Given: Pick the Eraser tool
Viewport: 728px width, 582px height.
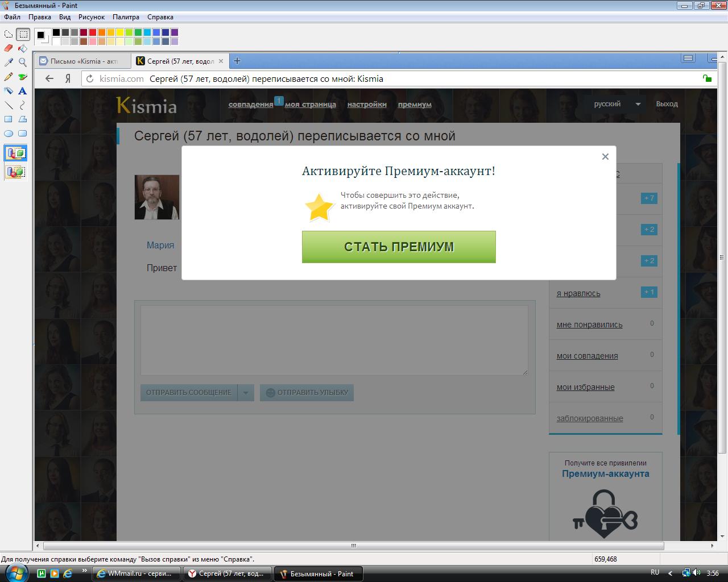Looking at the screenshot, I should 9,48.
